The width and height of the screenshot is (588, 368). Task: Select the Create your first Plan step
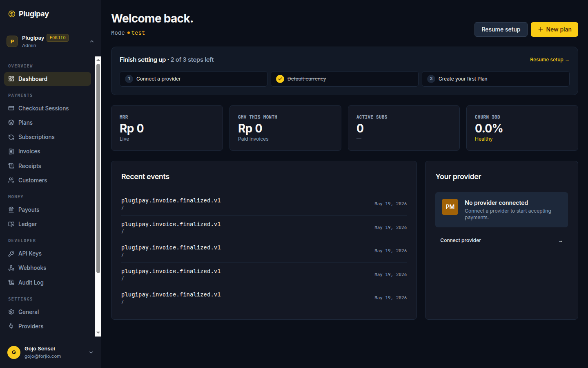[x=496, y=79]
